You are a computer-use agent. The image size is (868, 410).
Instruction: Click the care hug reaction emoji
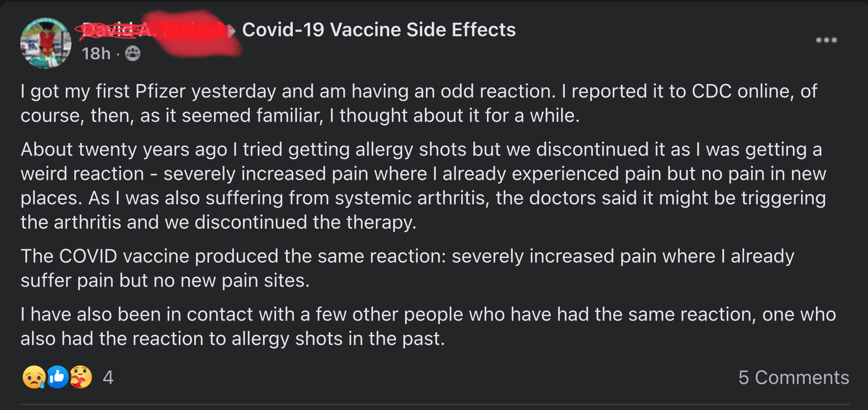pos(81,377)
